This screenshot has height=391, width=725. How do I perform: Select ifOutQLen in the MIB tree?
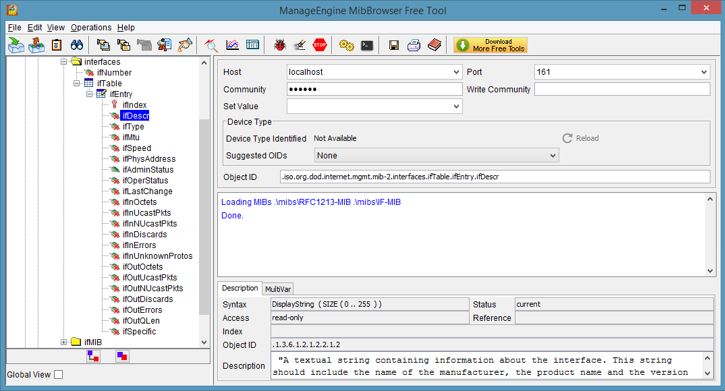(141, 320)
